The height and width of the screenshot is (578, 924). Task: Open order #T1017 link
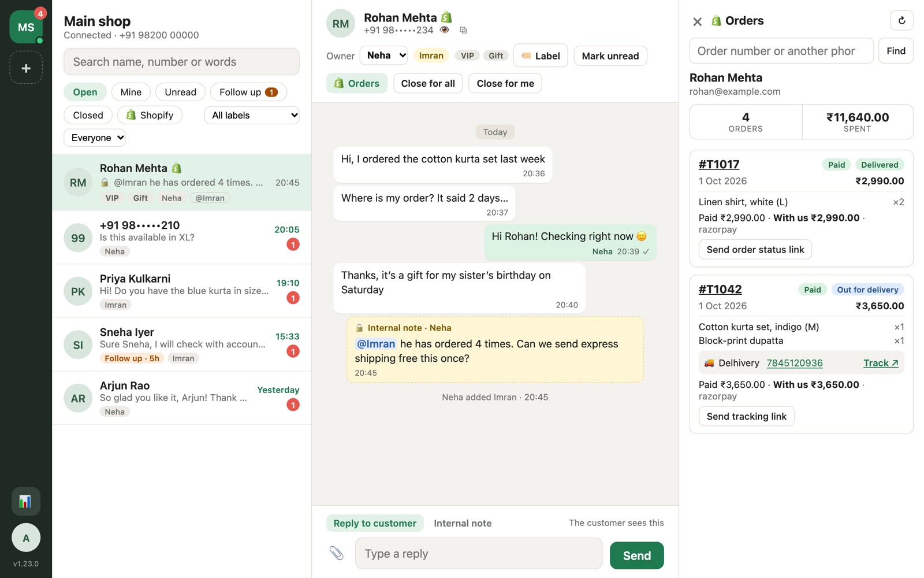pos(719,164)
